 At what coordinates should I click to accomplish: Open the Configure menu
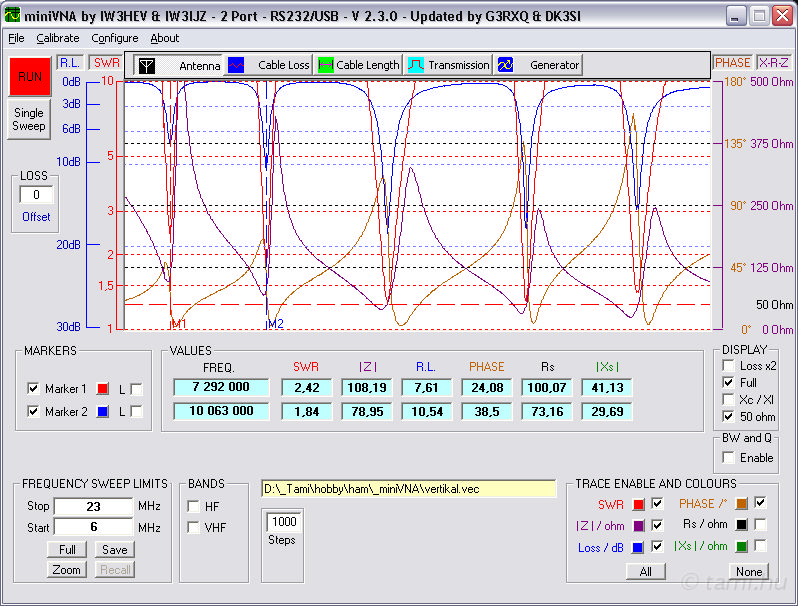click(x=114, y=38)
